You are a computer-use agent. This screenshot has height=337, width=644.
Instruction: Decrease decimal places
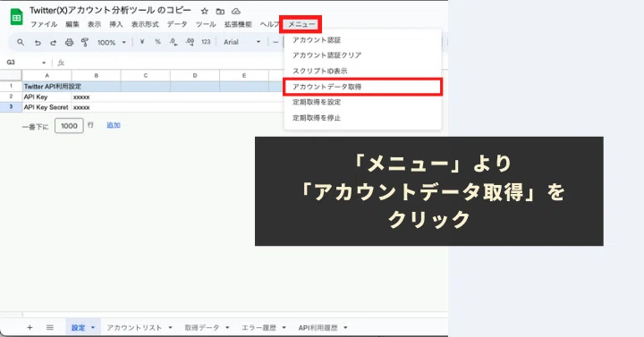tap(174, 42)
